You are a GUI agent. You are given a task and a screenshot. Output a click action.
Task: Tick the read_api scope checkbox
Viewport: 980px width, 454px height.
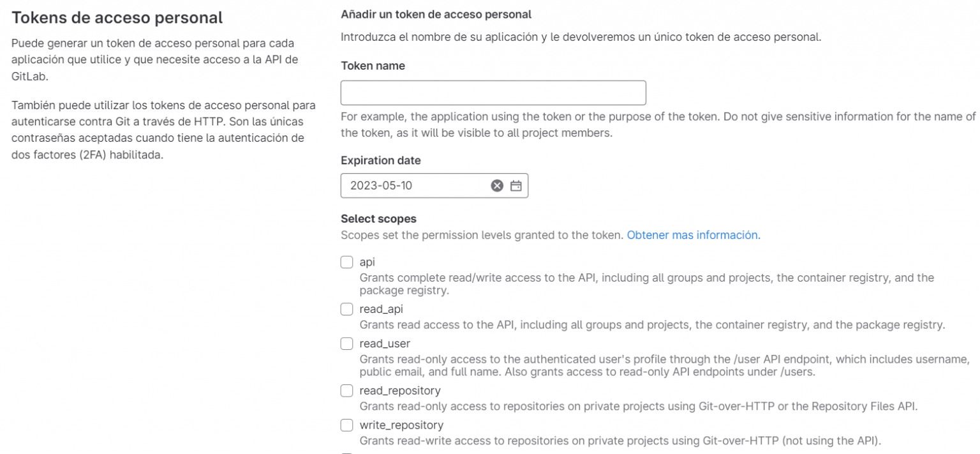click(x=346, y=309)
